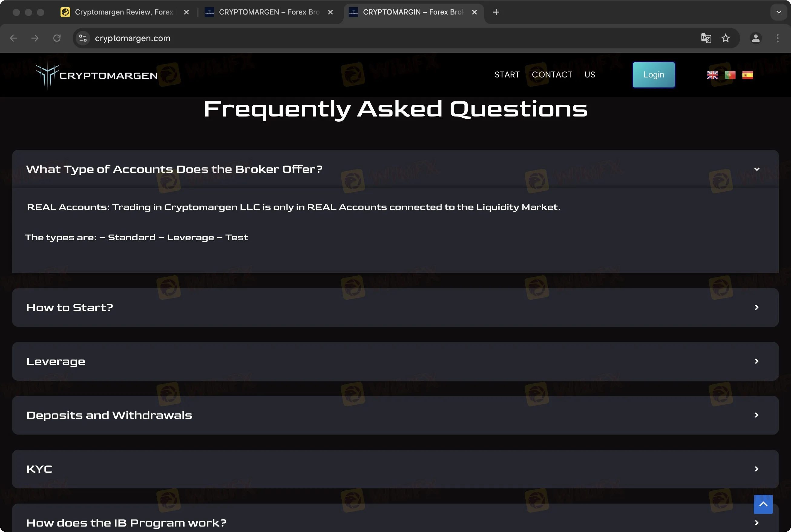Open the browser profile menu

756,38
